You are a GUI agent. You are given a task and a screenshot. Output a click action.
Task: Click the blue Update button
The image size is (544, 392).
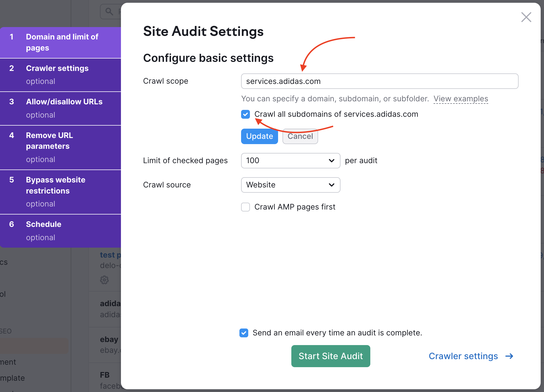[x=259, y=136]
